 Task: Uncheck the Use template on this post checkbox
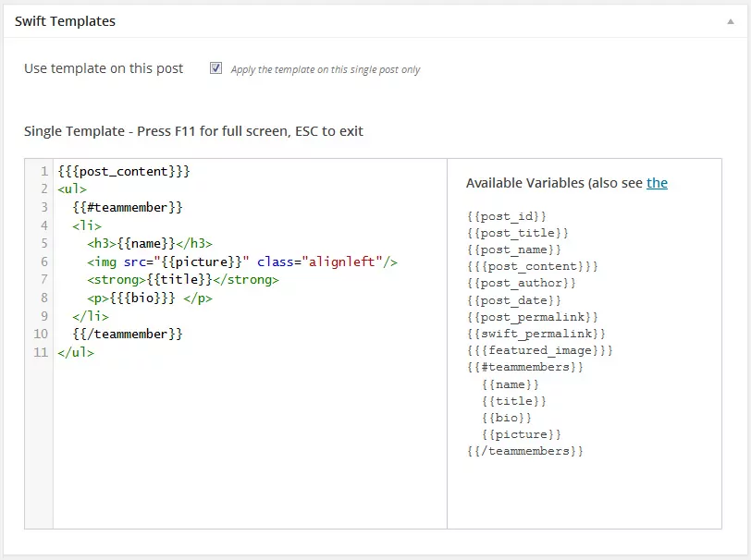click(216, 68)
